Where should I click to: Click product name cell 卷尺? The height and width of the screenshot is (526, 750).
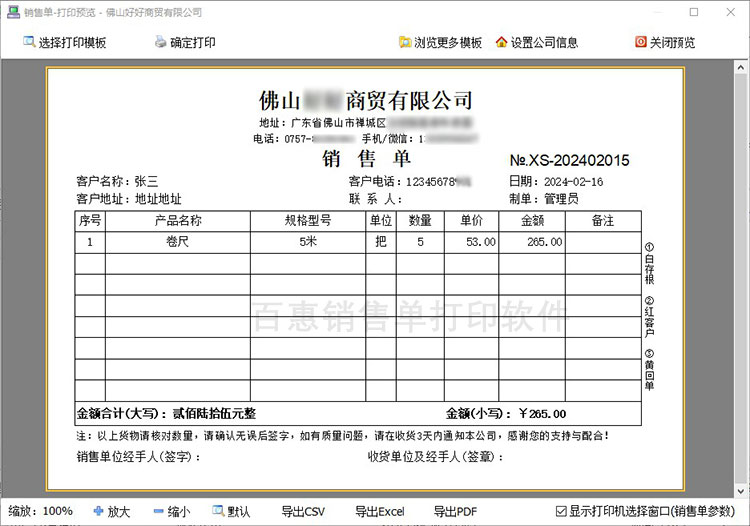point(177,242)
